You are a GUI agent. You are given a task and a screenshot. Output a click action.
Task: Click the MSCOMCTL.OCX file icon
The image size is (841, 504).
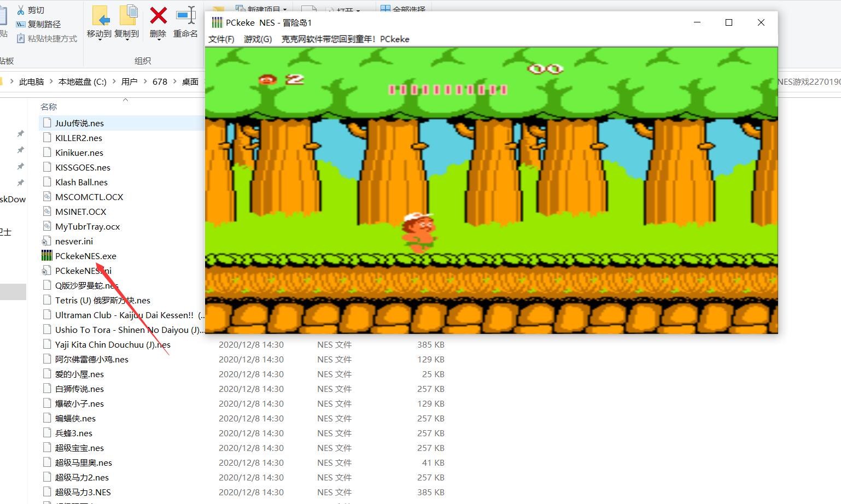(46, 197)
